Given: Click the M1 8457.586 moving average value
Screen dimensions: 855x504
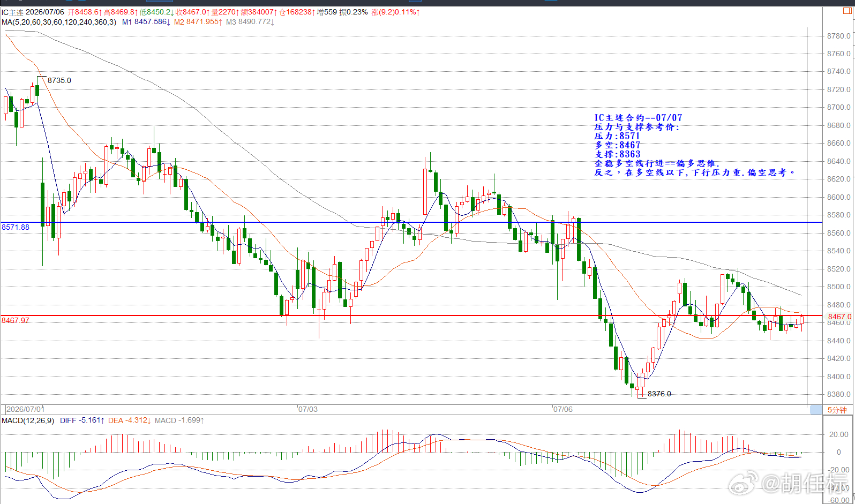Looking at the screenshot, I should pos(146,22).
